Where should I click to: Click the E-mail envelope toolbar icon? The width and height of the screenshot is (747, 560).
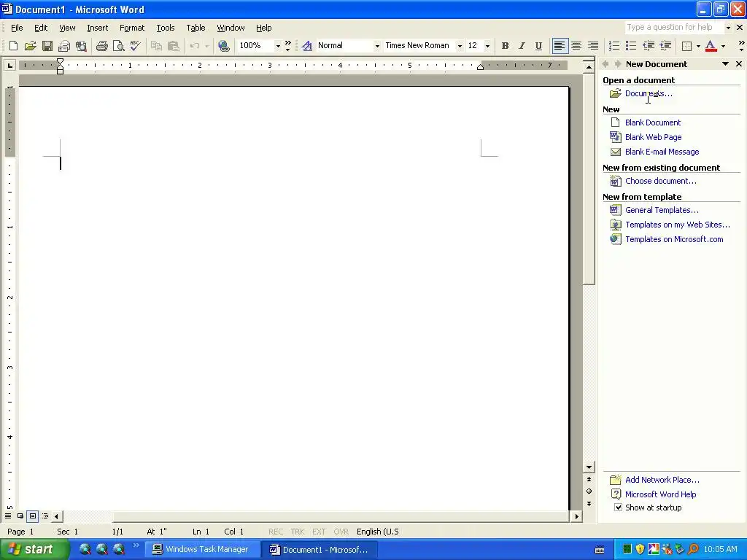pyautogui.click(x=64, y=46)
